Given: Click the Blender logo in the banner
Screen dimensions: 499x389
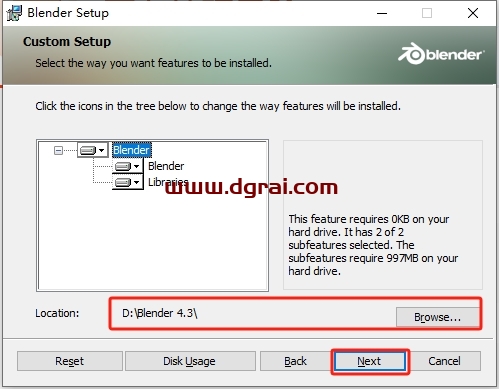Looking at the screenshot, I should click(440, 54).
